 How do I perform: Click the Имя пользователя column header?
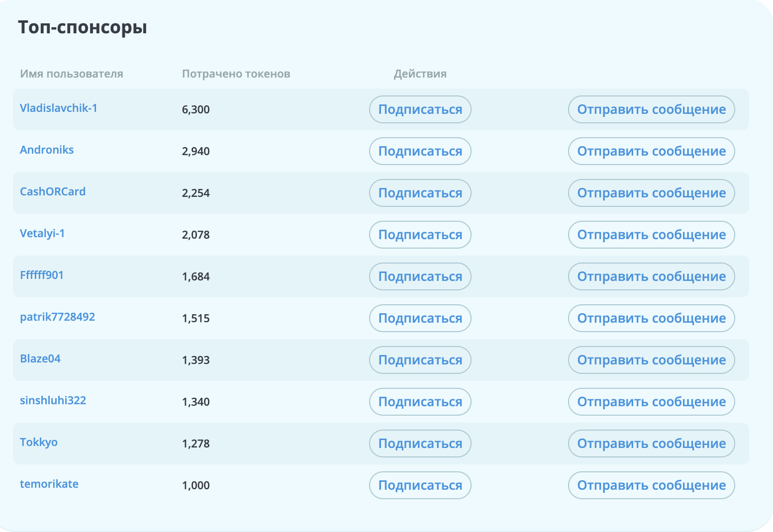coord(72,74)
